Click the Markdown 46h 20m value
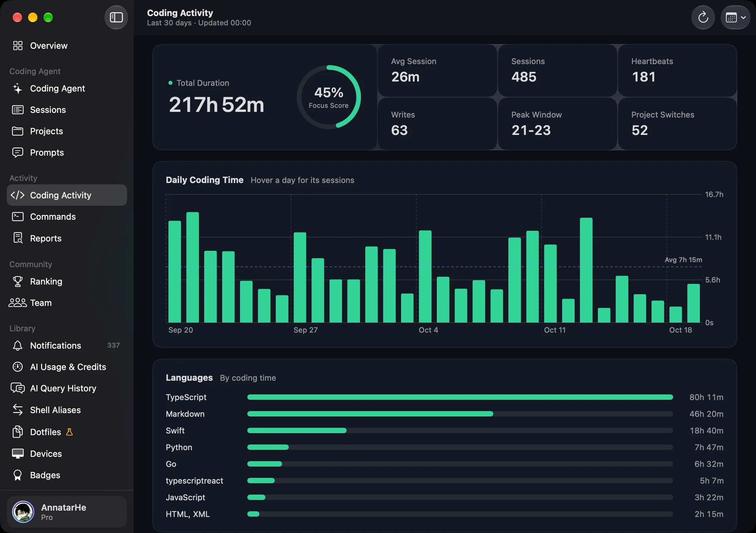756x533 pixels. pyautogui.click(x=706, y=414)
